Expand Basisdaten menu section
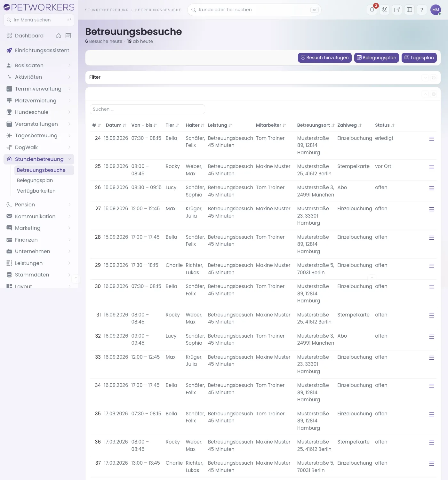 pos(39,65)
